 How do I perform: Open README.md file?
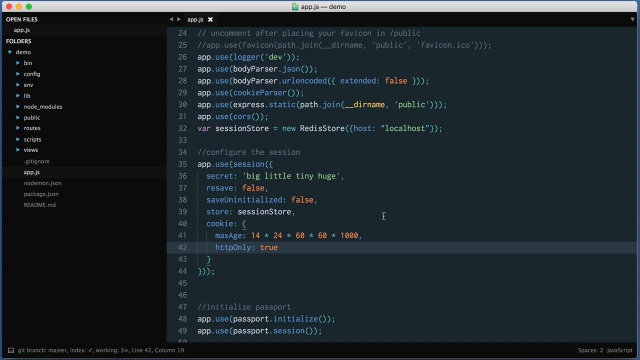[x=40, y=205]
